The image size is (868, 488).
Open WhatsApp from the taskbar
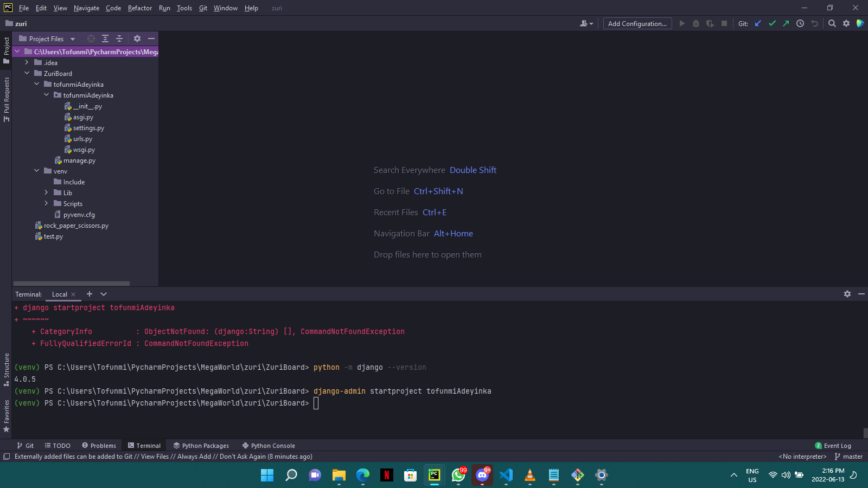[x=458, y=475]
